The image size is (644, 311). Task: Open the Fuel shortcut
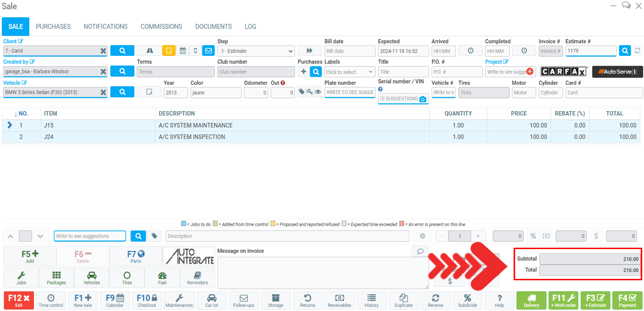click(x=162, y=277)
